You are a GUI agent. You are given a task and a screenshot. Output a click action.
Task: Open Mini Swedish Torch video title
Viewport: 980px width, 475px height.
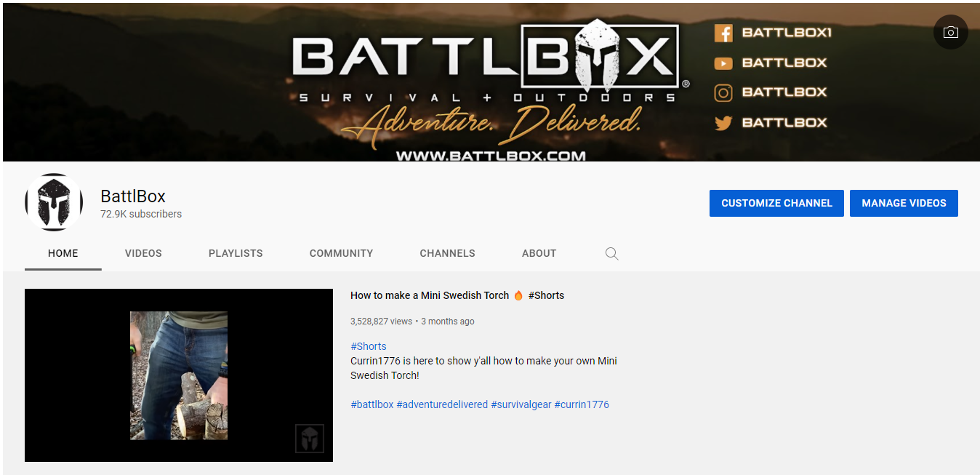pyautogui.click(x=457, y=295)
